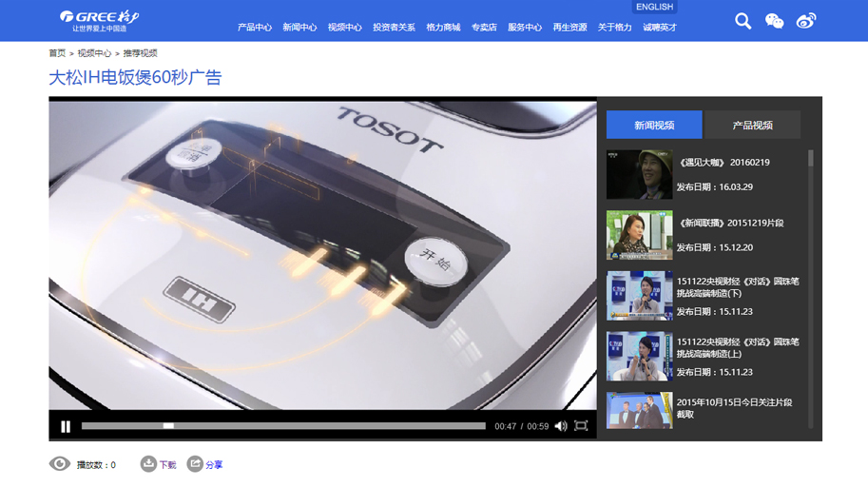Click title 151122央视财经 挑战高端制造(上)

coord(738,348)
